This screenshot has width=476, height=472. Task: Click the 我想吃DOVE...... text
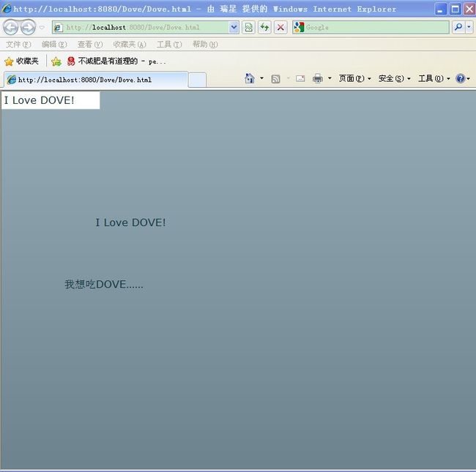[104, 284]
